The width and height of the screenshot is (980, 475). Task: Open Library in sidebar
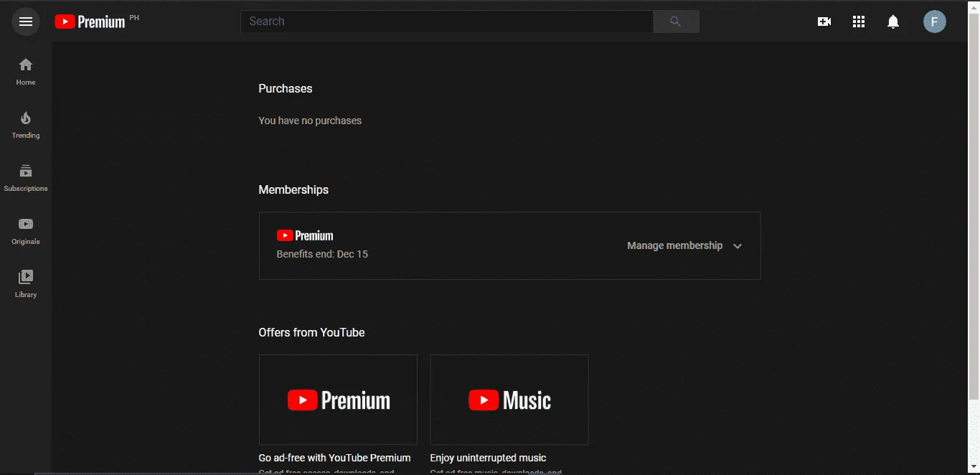click(x=26, y=284)
